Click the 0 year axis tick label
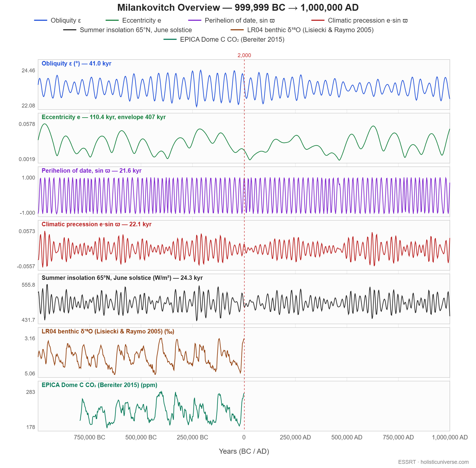 [244, 437]
